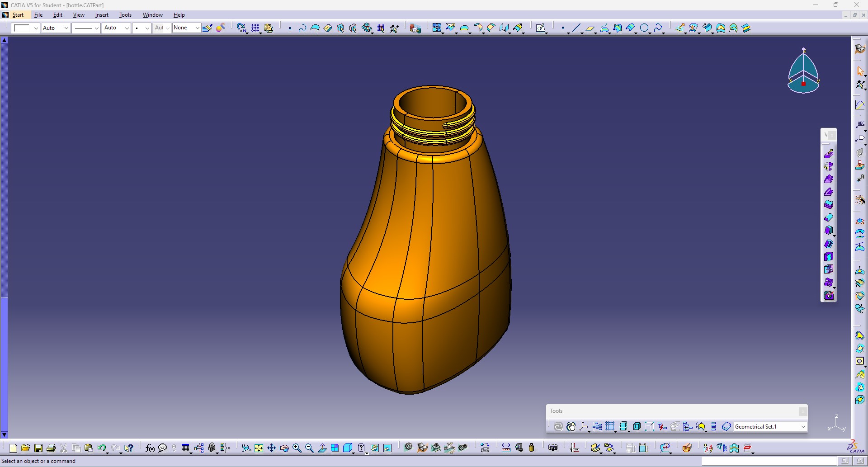
Task: Click the Undo arrow icon
Action: coord(102,448)
